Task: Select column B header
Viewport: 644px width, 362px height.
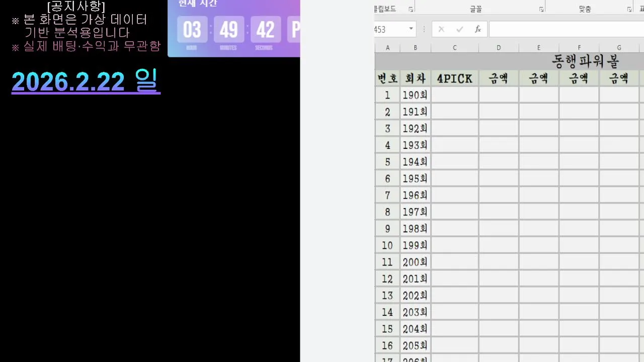Action: (x=416, y=48)
